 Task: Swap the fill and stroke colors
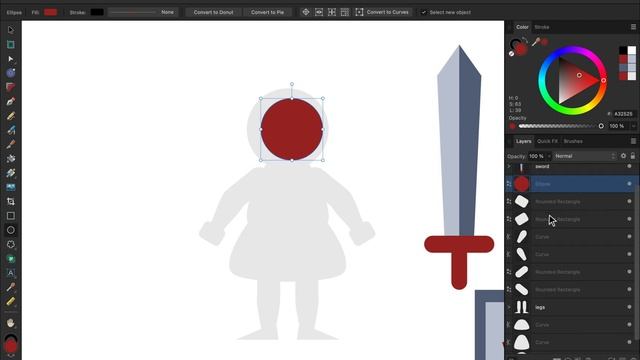pyautogui.click(x=524, y=40)
